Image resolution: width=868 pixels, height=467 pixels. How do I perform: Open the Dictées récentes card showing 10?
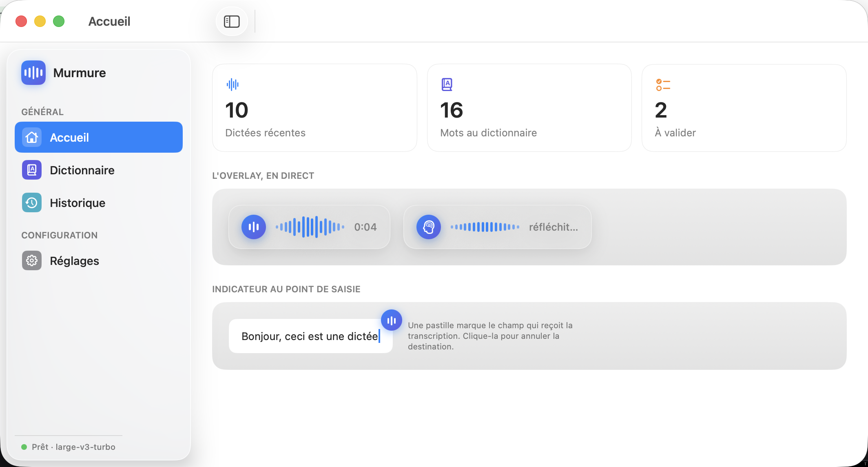pyautogui.click(x=314, y=108)
